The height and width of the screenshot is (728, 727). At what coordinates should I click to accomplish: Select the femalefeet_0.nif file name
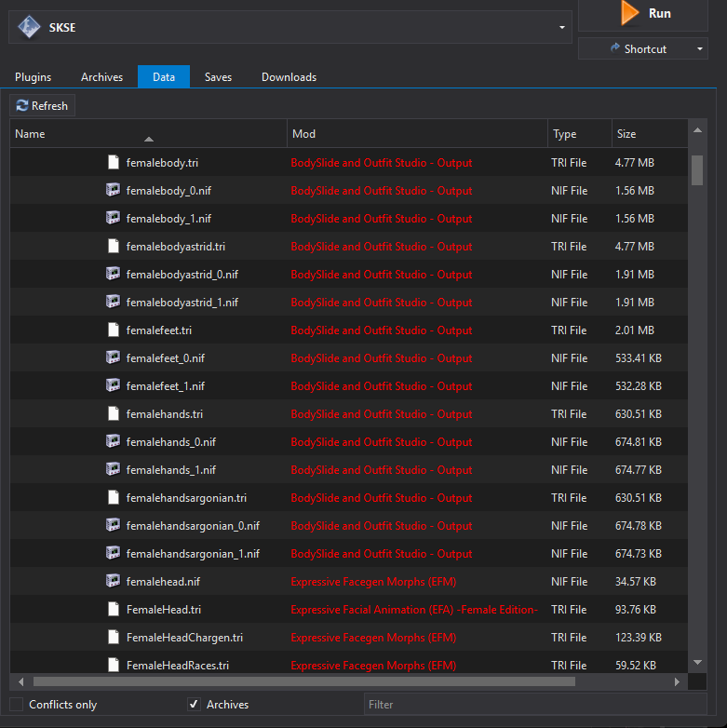166,358
